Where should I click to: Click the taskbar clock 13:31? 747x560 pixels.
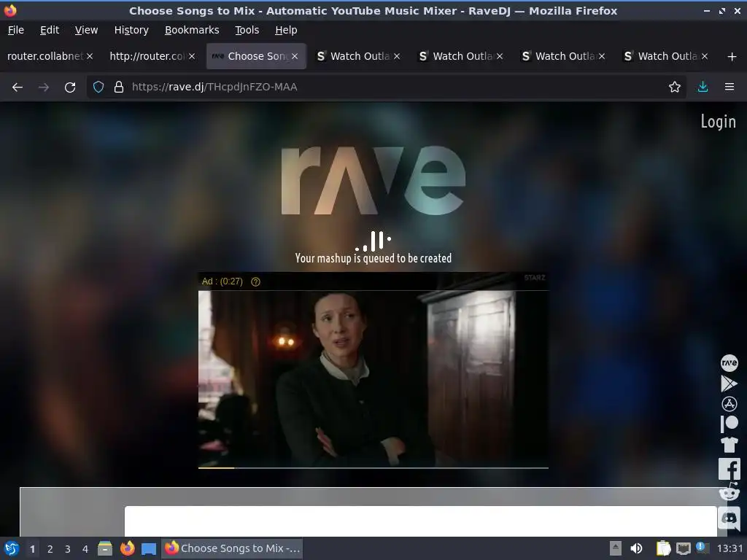click(x=729, y=548)
